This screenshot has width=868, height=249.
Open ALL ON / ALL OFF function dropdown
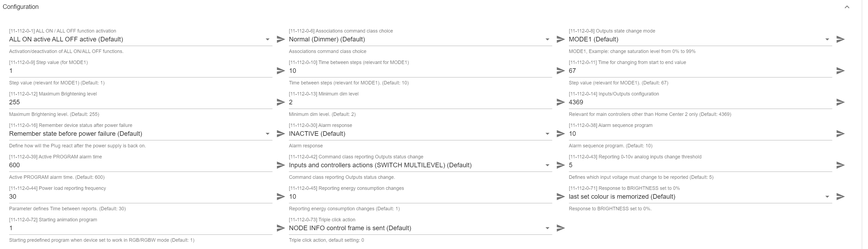pos(141,40)
